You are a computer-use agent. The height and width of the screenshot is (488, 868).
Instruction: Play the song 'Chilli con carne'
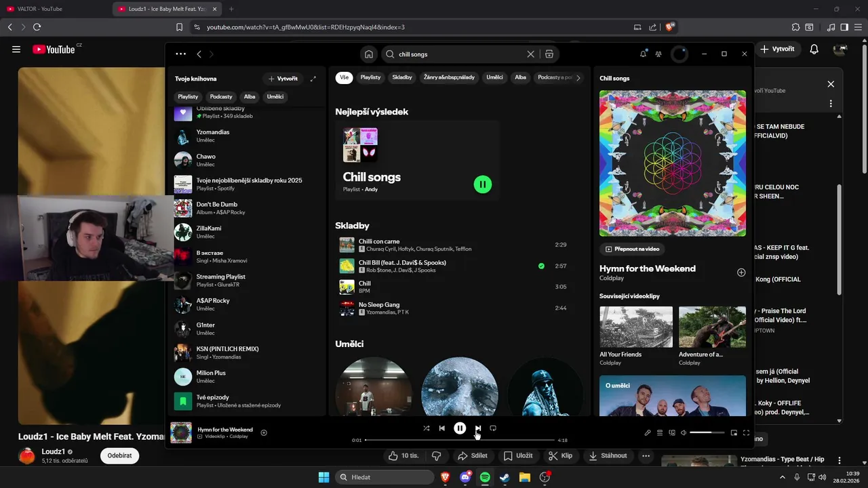coord(453,245)
